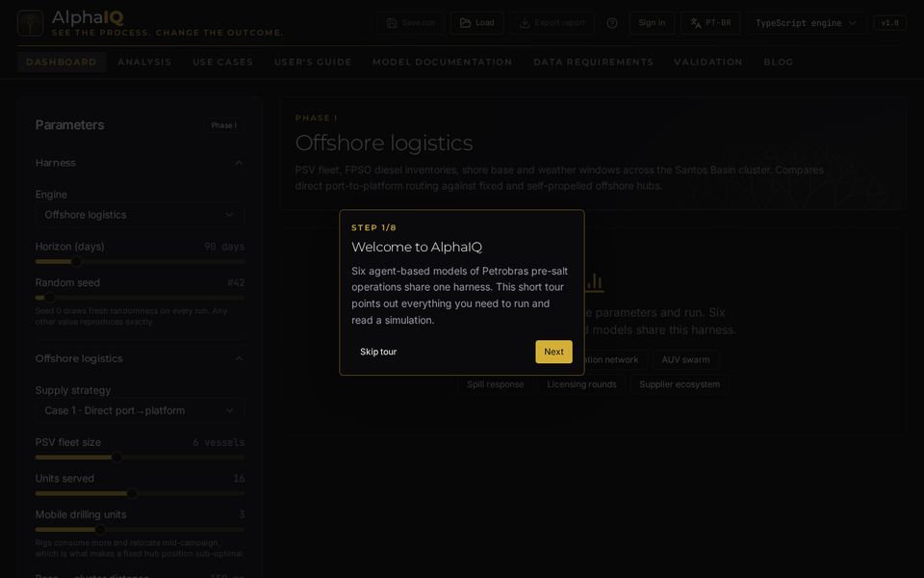Open the Supply strategy dropdown
Image resolution: width=924 pixels, height=578 pixels.
[140, 410]
